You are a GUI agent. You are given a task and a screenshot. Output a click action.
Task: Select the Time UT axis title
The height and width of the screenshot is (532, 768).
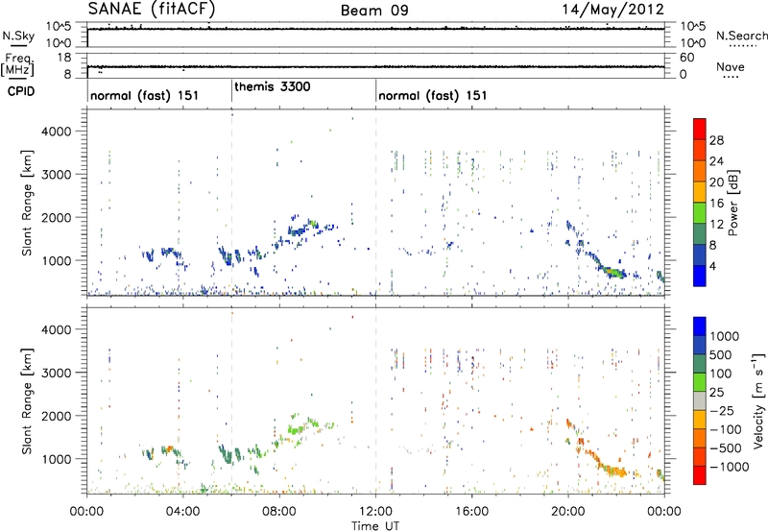[375, 526]
